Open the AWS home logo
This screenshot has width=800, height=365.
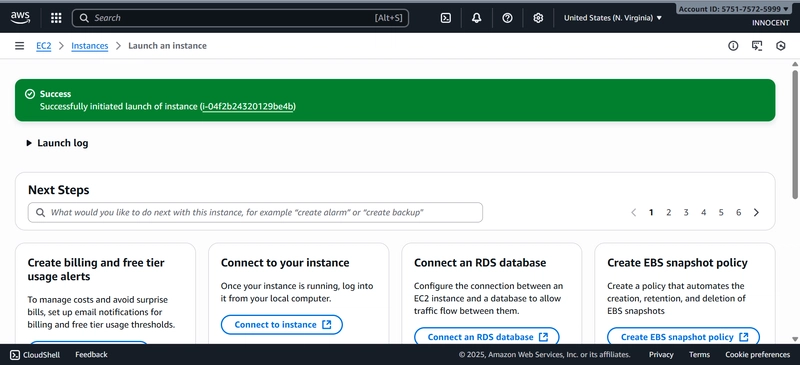pos(20,18)
